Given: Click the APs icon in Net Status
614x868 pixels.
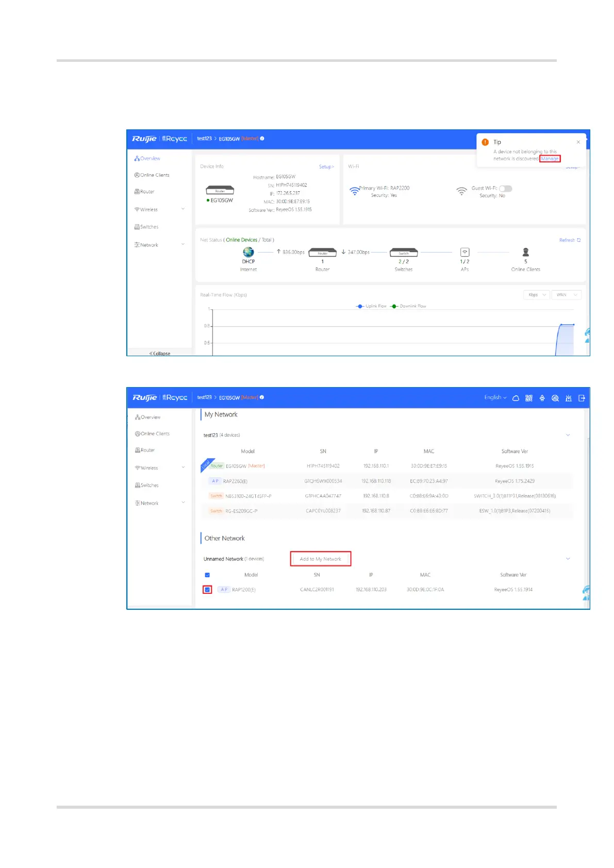Looking at the screenshot, I should pyautogui.click(x=465, y=252).
